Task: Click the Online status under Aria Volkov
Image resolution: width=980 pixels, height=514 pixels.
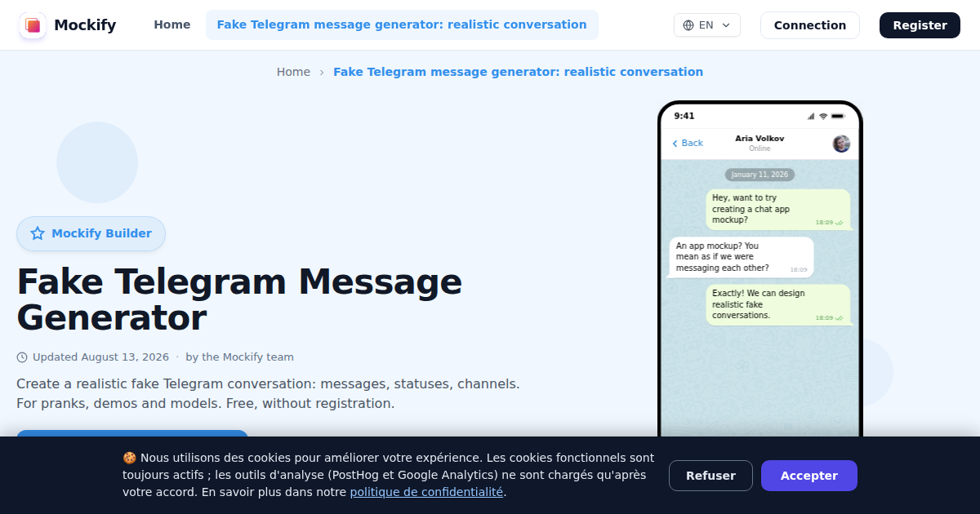Action: coord(759,148)
